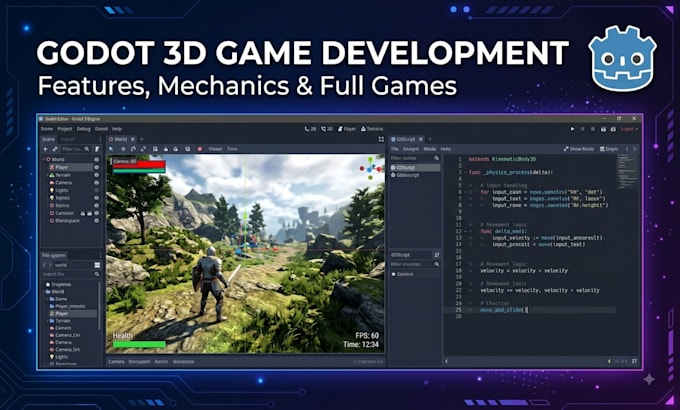
Task: Expand the Terrain node in Scene tree
Action: [47, 175]
